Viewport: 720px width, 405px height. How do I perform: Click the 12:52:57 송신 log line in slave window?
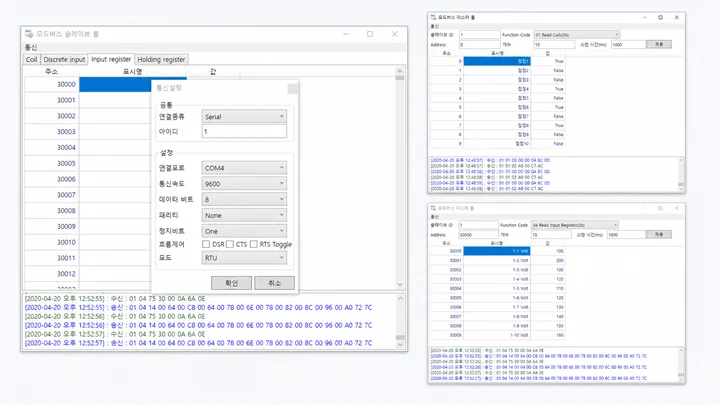198,343
